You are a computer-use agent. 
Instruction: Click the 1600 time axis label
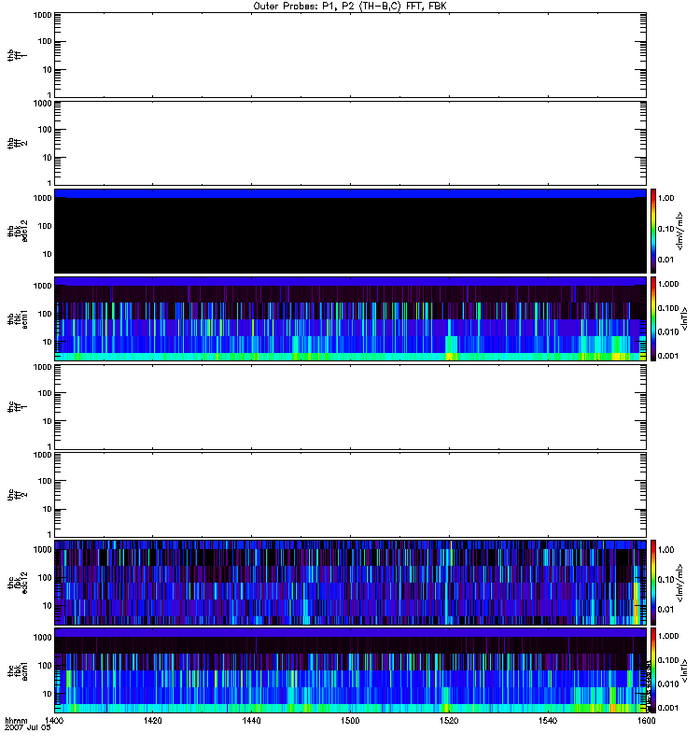point(645,722)
